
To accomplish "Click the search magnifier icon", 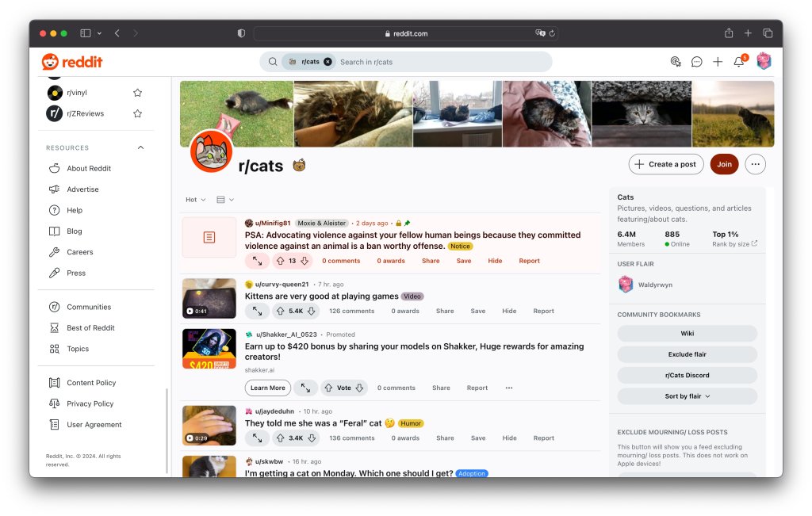I will (273, 62).
